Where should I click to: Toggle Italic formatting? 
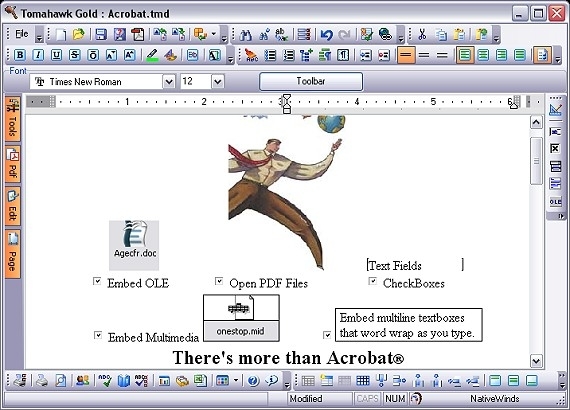tap(38, 55)
